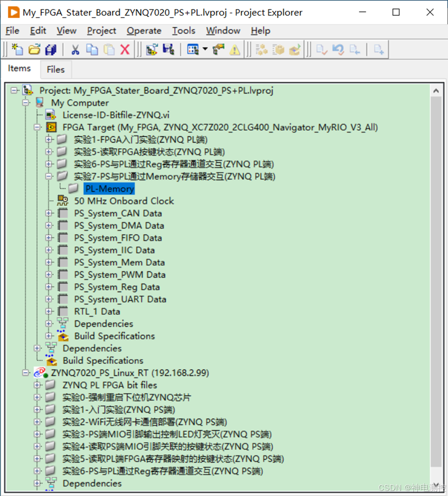The height and width of the screenshot is (496, 448).
Task: Select My Computer's Build Specifications item
Action: pos(103,361)
